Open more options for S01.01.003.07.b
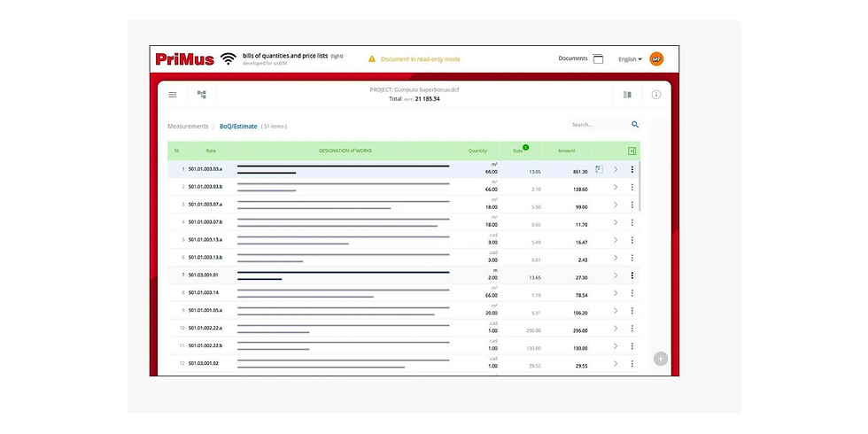This screenshot has width=868, height=434. [632, 222]
